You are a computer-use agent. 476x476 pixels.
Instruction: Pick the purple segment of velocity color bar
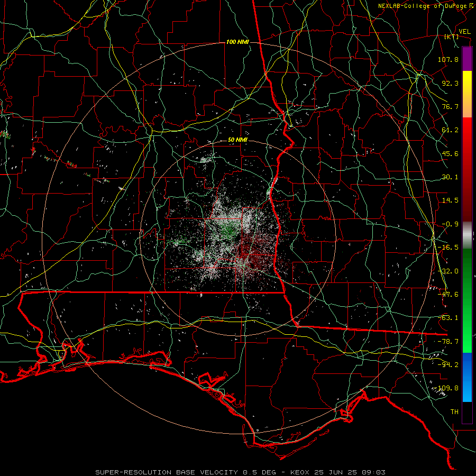pyautogui.click(x=467, y=59)
